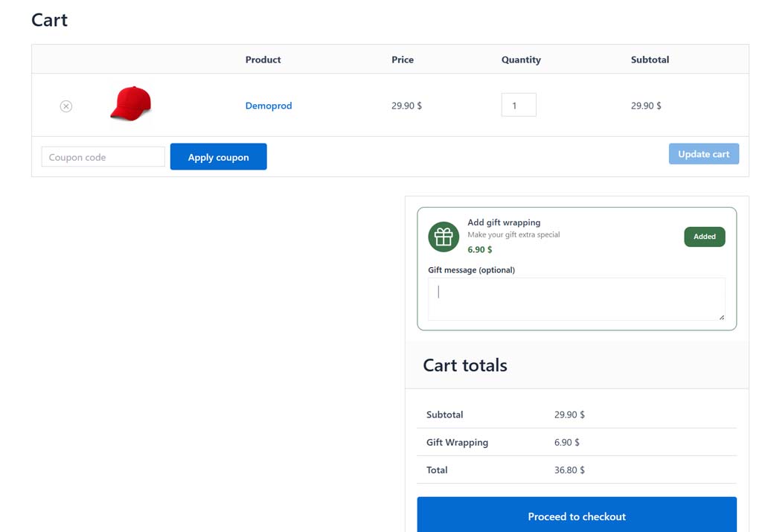Click the Gift Wrapping totals row label
This screenshot has width=765, height=532.
tap(457, 442)
